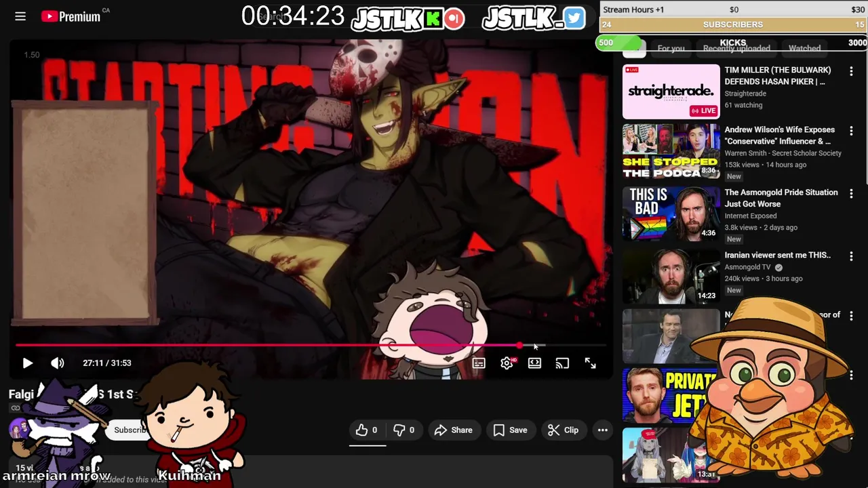Dislike the video with thumbs down

point(404,430)
